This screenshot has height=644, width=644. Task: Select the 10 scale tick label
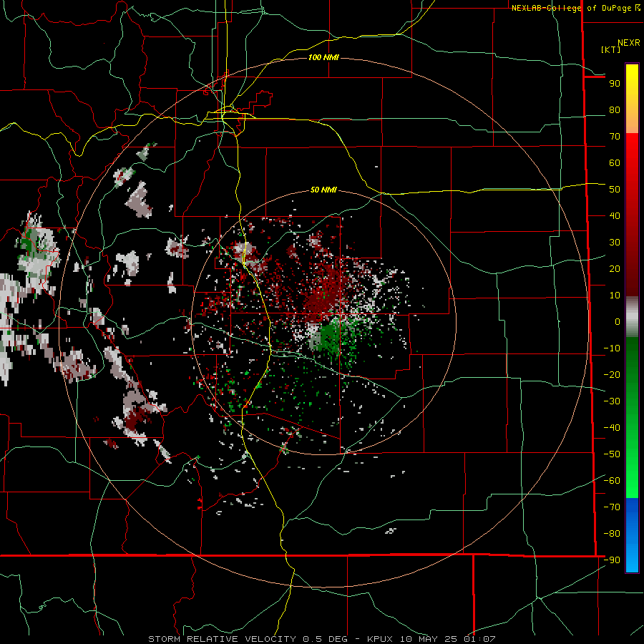click(x=615, y=296)
